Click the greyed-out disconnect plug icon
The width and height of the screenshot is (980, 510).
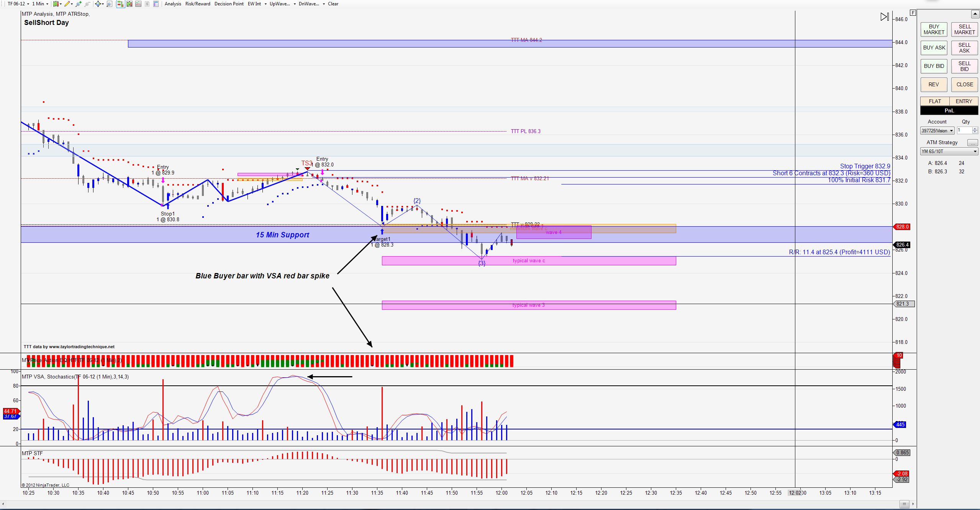click(87, 4)
